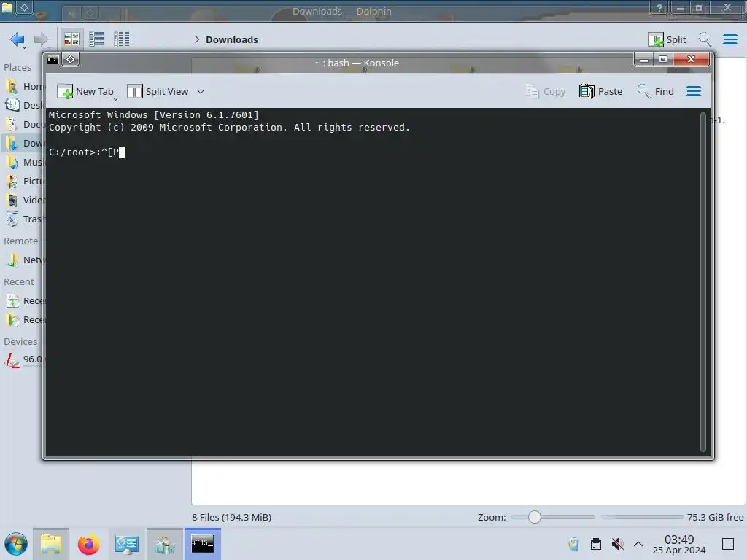Open system settings taskbar icon
The image size is (747, 560).
(x=127, y=544)
